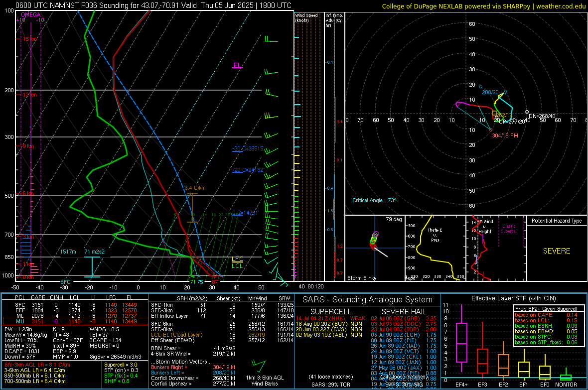Select the LCL-EL (Cloud Layer) row
This screenshot has height=390, width=588.
(222, 335)
